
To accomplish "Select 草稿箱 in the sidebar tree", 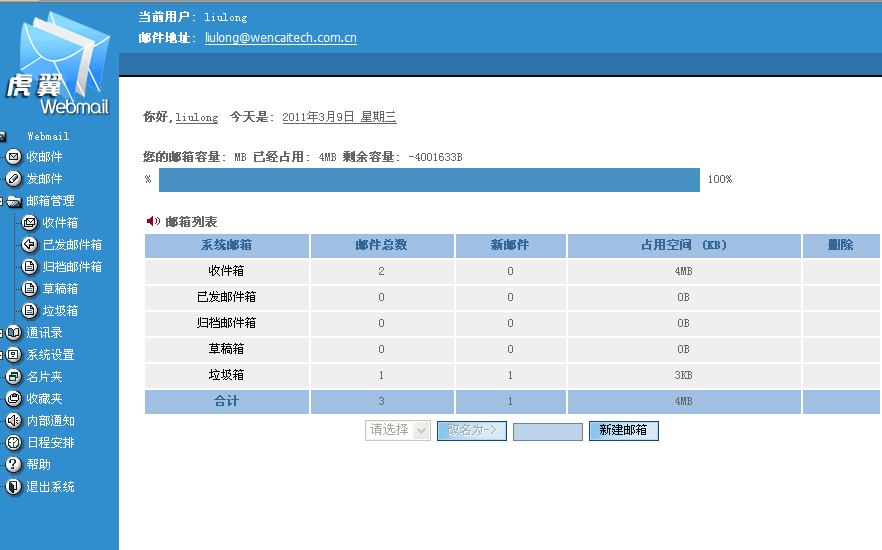I will [60, 289].
